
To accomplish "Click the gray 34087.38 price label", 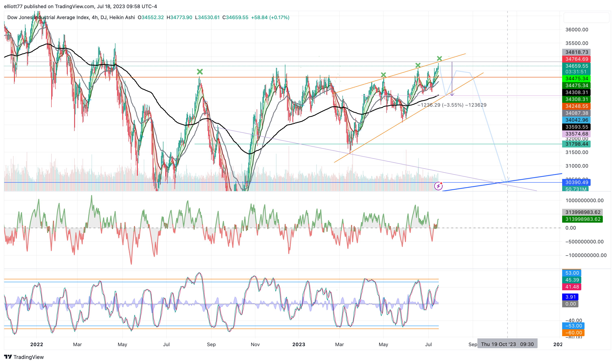I will pos(576,113).
